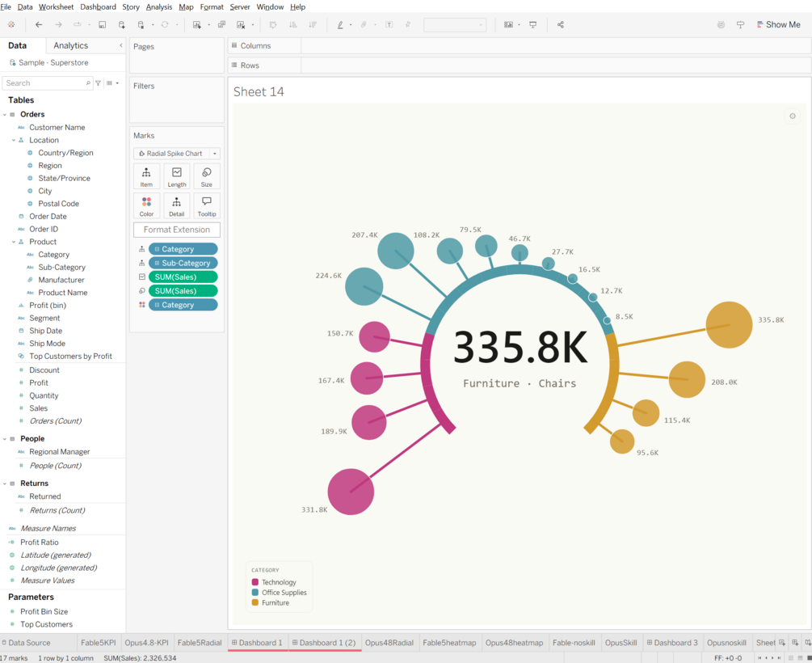Open the Size marks card
The width and height of the screenshot is (812, 663).
[207, 177]
